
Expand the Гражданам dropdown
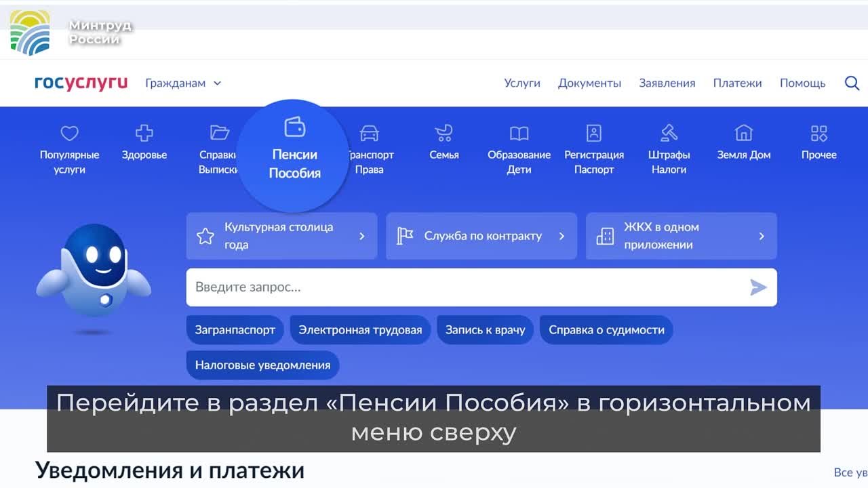183,83
